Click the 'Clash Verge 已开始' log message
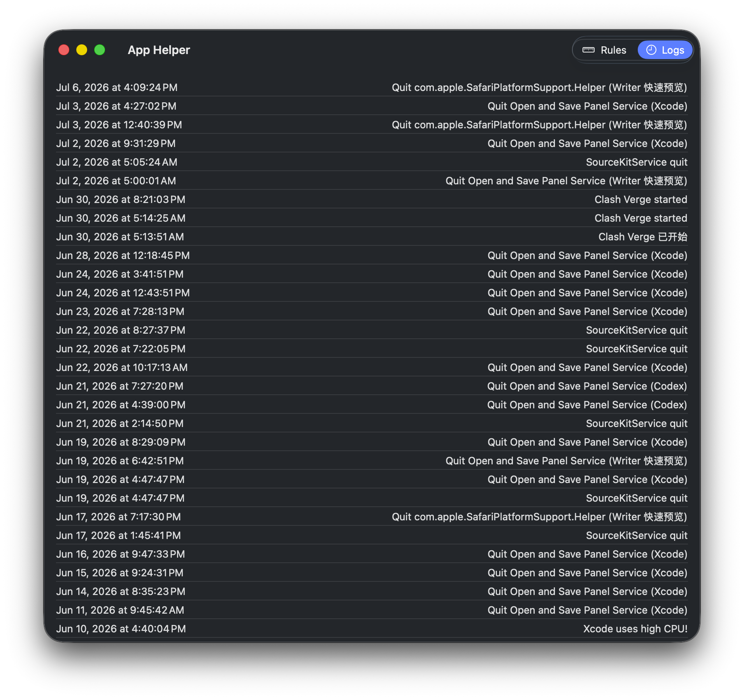This screenshot has height=700, width=744. pos(643,237)
